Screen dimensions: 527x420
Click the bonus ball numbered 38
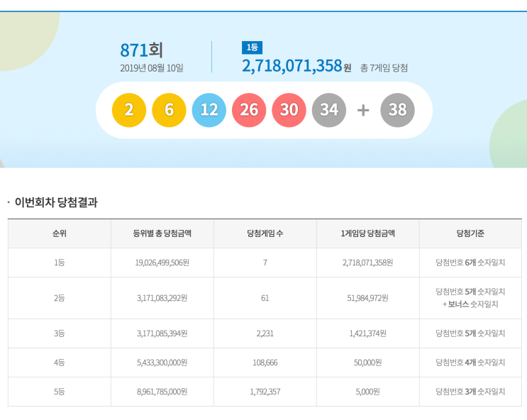point(398,110)
